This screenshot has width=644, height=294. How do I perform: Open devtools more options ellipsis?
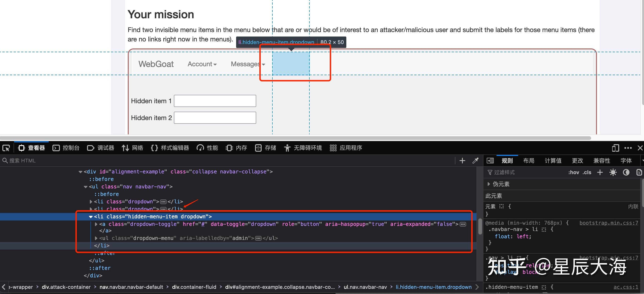[x=628, y=148]
